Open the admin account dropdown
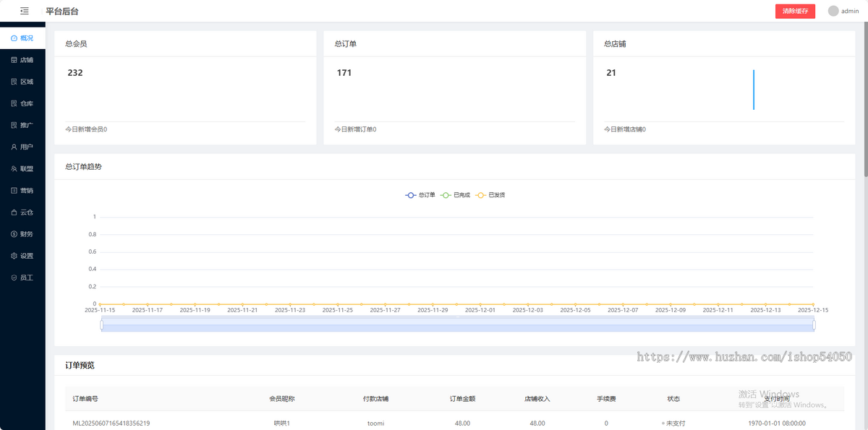 [843, 11]
